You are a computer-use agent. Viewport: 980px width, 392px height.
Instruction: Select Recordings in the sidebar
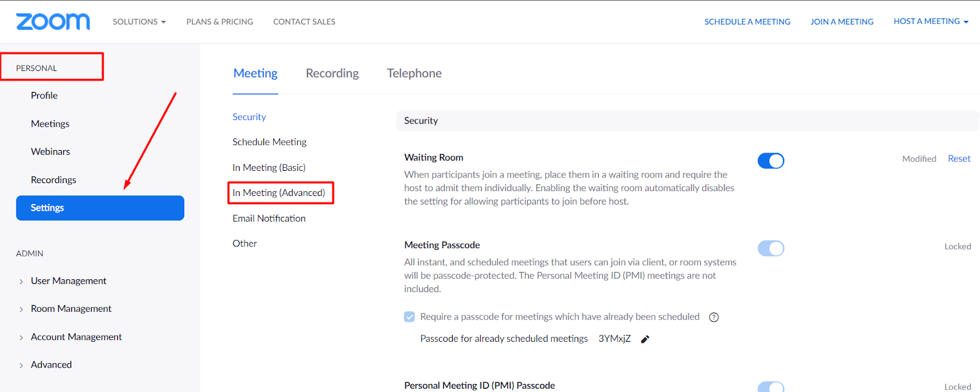(x=53, y=180)
